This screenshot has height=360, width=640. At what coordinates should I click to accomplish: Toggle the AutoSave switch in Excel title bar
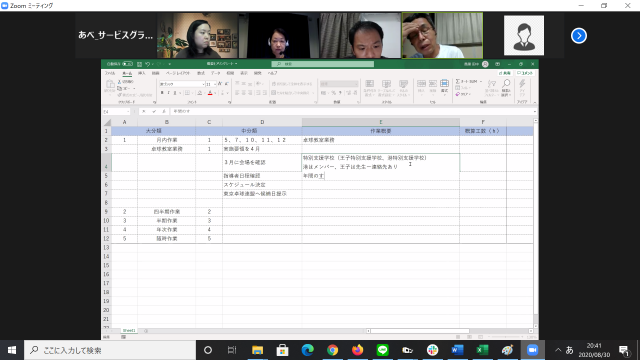128,64
